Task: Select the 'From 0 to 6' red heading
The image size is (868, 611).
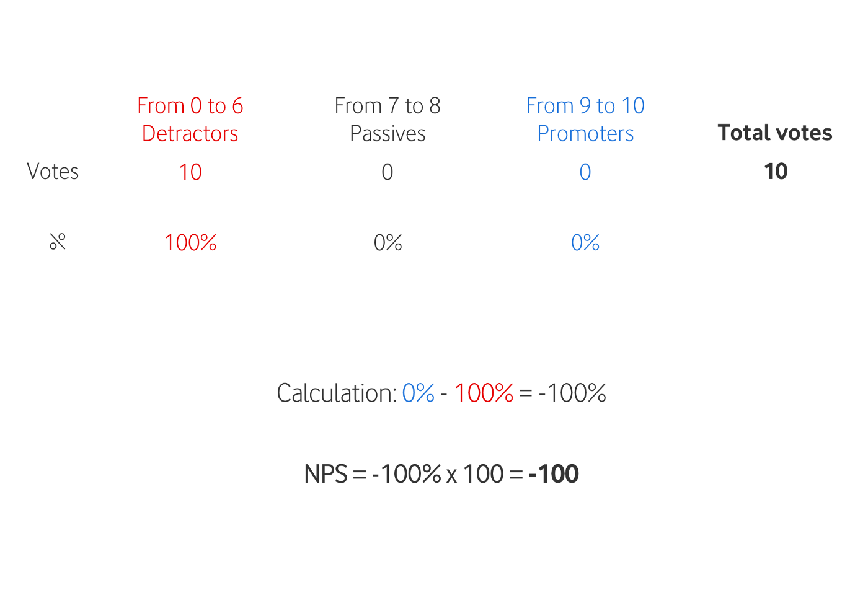Action: point(190,106)
